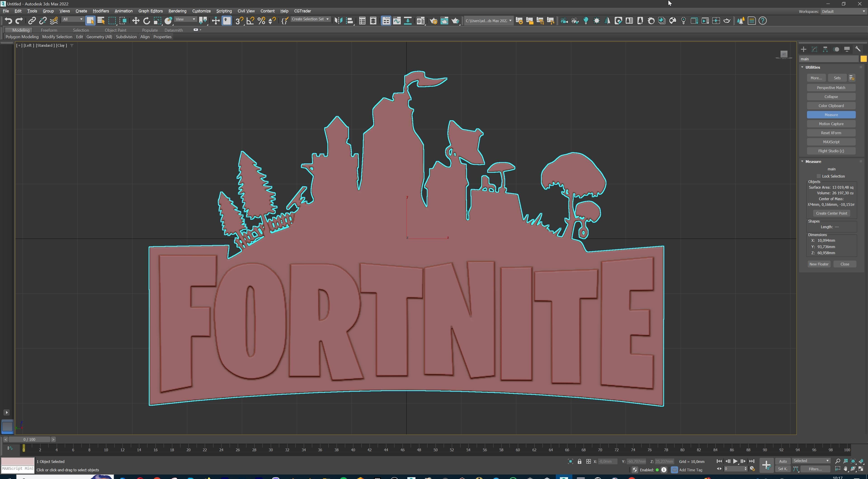Click Create Center Point button
Viewport: 868px width, 479px height.
click(831, 213)
